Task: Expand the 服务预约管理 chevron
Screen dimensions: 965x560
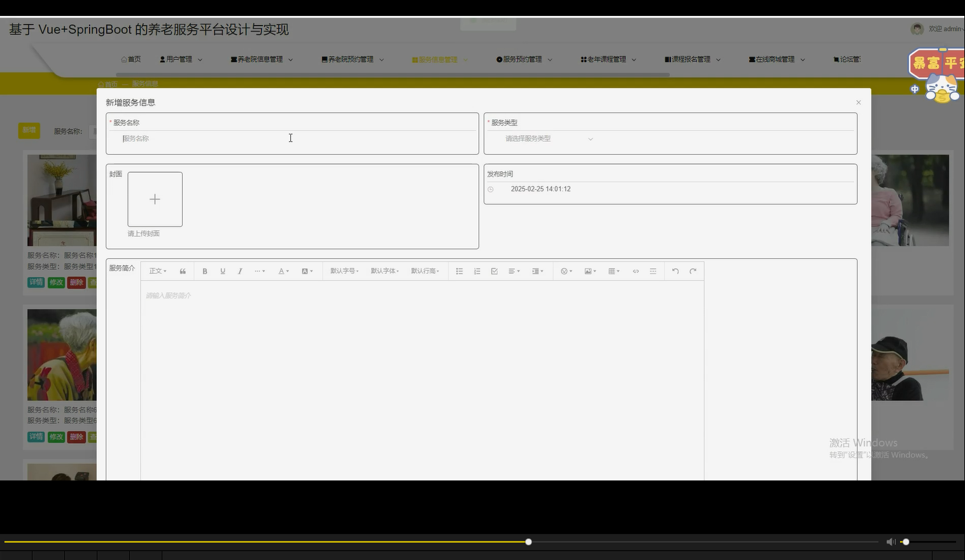Action: [550, 60]
